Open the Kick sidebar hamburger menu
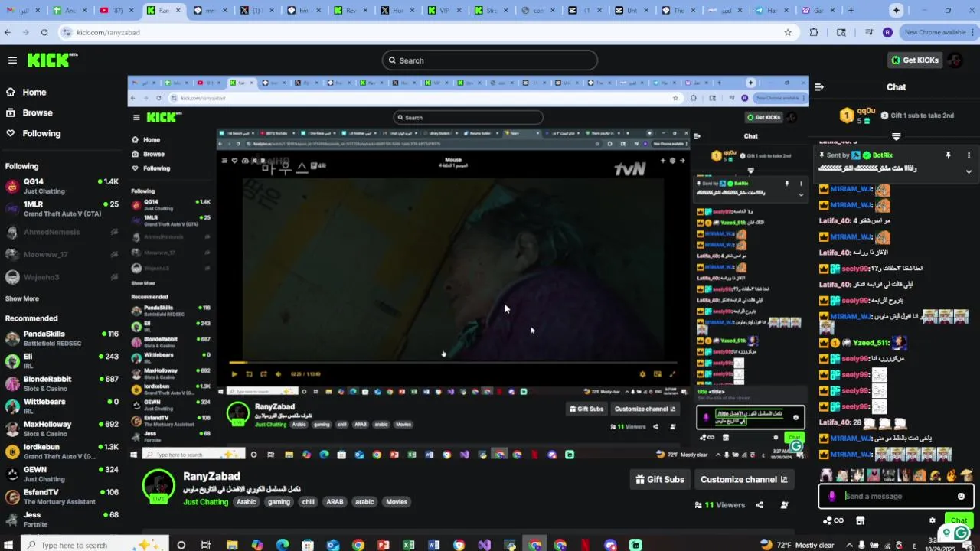This screenshot has width=980, height=551. pyautogui.click(x=12, y=60)
